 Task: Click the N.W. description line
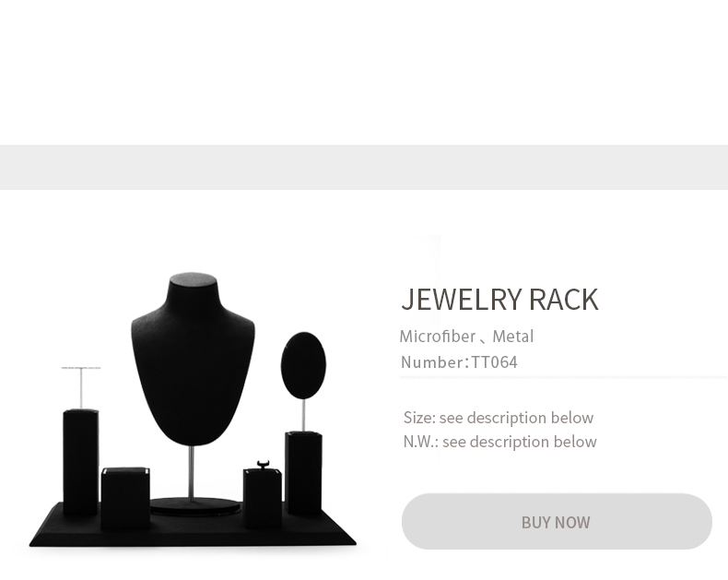[499, 442]
